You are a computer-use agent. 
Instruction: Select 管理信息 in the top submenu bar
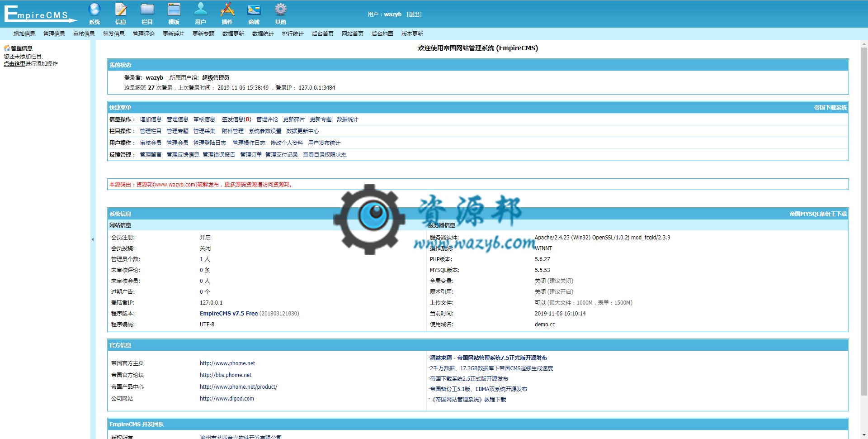[54, 34]
